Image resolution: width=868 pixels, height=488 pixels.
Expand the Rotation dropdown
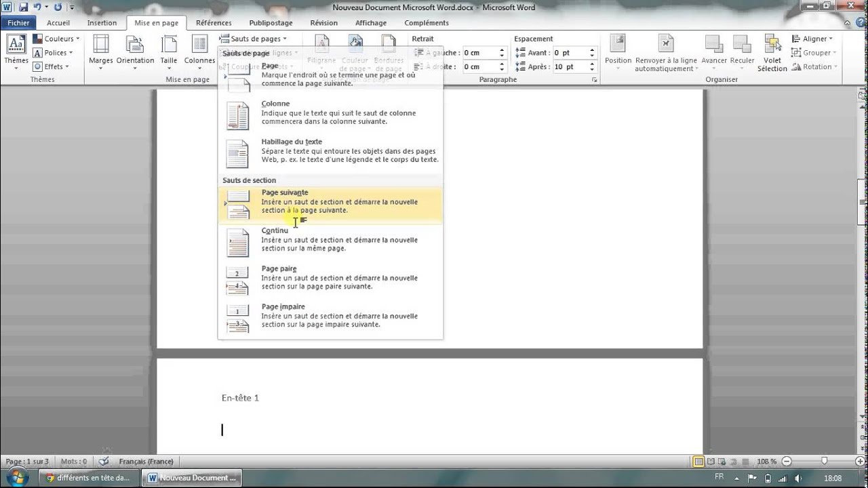(814, 66)
